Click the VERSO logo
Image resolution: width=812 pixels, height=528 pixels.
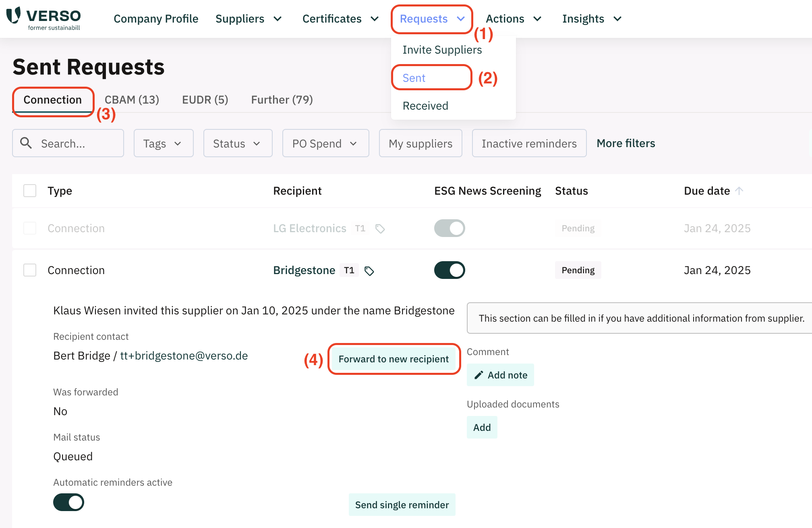(43, 19)
